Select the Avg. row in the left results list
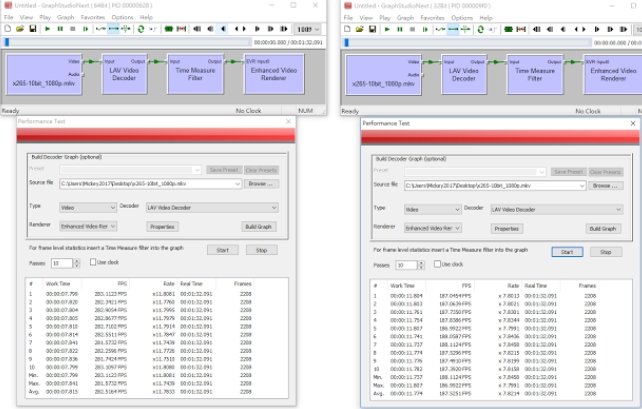Viewport: 642px width, 409px height. point(140,392)
